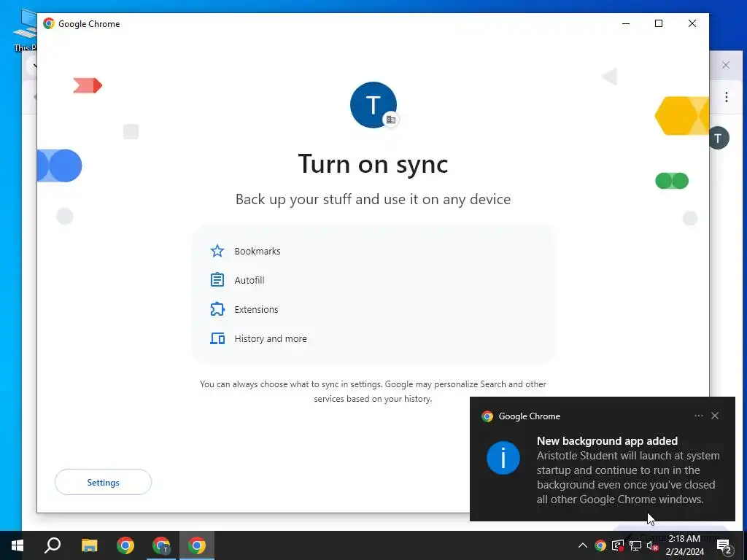Image resolution: width=747 pixels, height=560 pixels.
Task: Show hidden system tray icons
Action: click(x=583, y=545)
